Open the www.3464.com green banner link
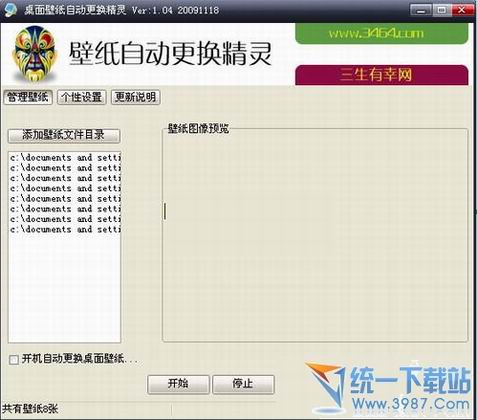 382,33
